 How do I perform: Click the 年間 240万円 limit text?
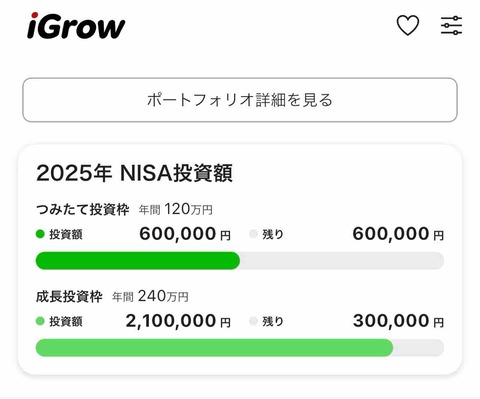click(x=150, y=296)
